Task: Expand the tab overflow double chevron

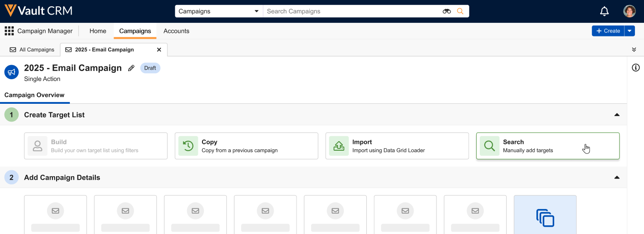Action: [x=634, y=50]
